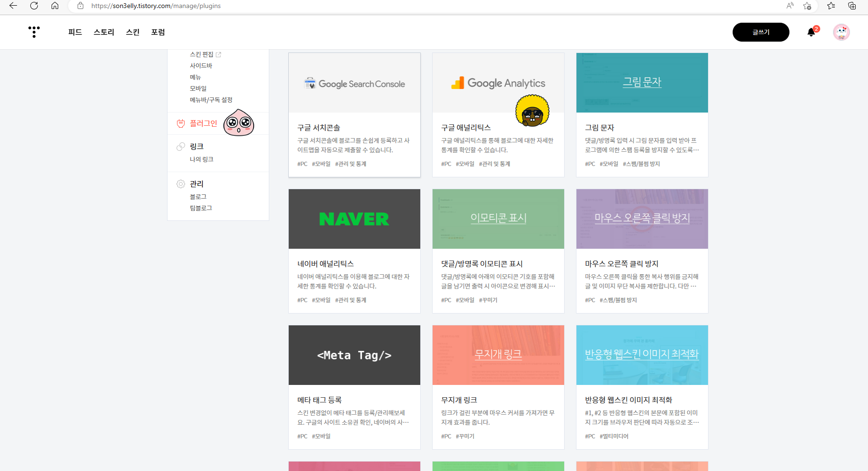This screenshot has height=471, width=868.
Task: Click 네이버 애널리틱스 plugin title
Action: tap(326, 264)
